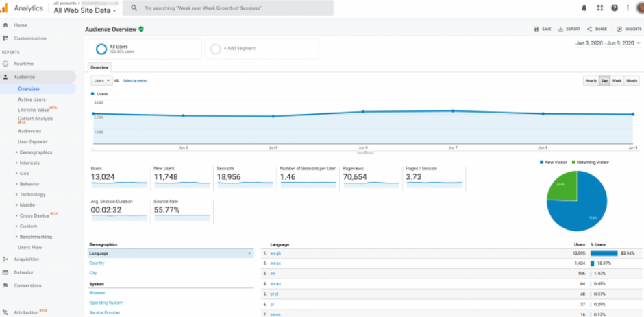Open the help question mark icon
Image resolution: width=644 pixels, height=317 pixels.
click(x=615, y=8)
